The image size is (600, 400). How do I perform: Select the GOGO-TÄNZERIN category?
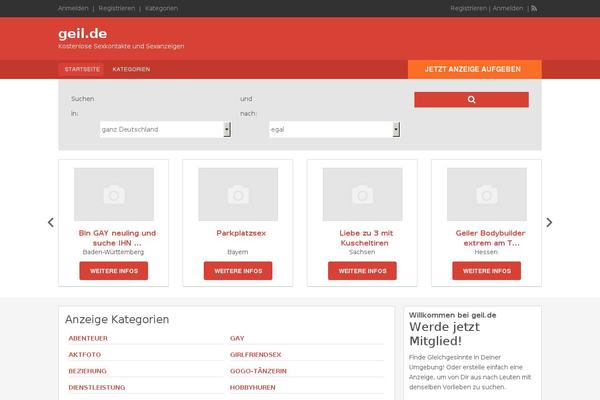(258, 371)
